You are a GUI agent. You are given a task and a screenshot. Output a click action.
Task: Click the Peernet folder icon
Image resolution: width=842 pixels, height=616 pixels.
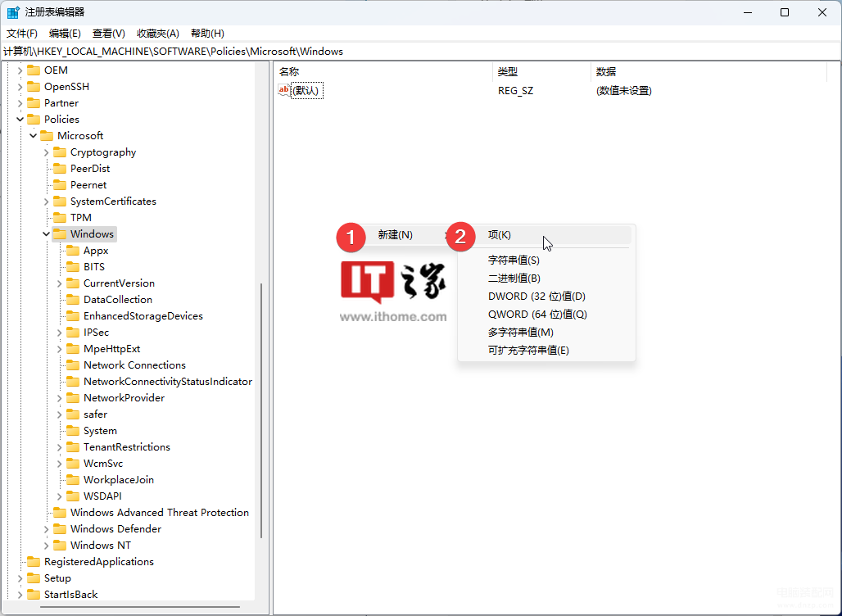(60, 185)
